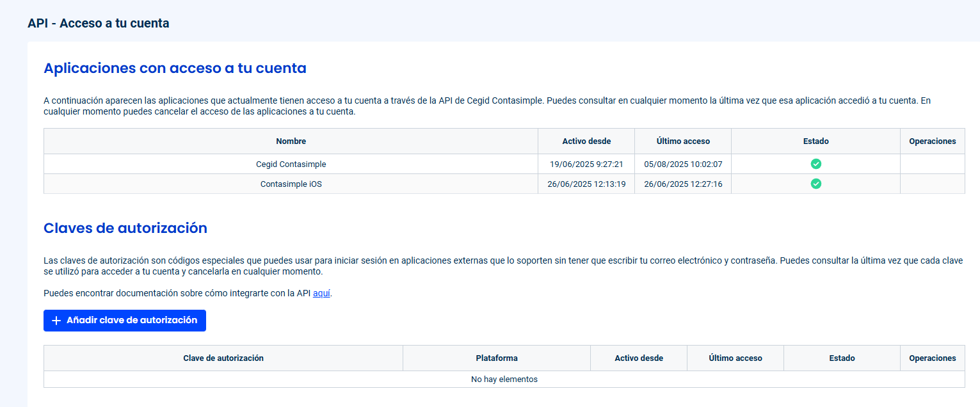Image resolution: width=980 pixels, height=407 pixels.
Task: Click the 'Claves de autorización' heading
Action: pos(125,228)
